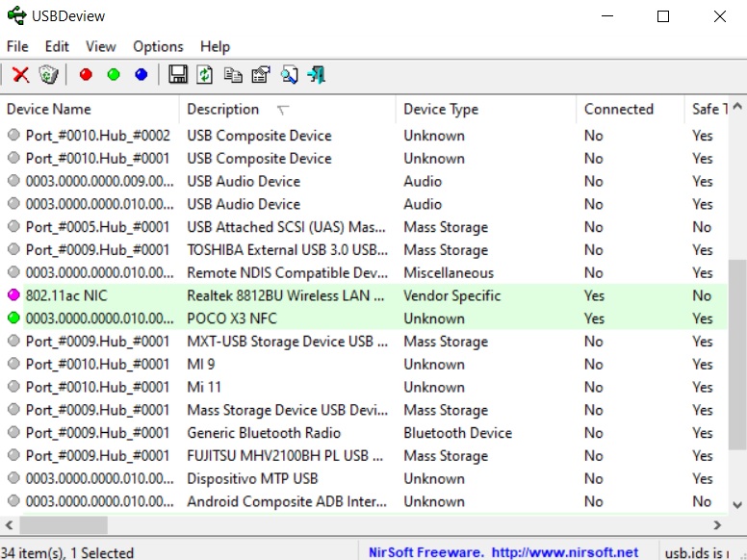
Task: Click the gray icon of Dispositivo MTP USB row
Action: [x=13, y=477]
